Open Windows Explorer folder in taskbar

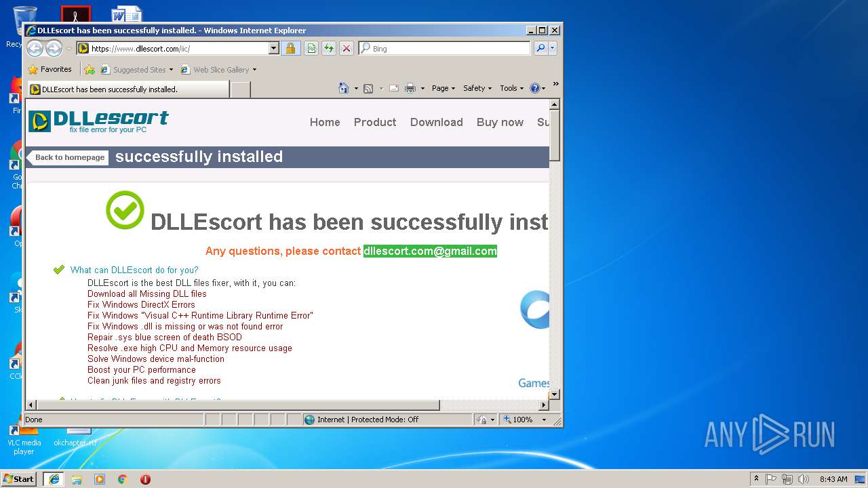coord(77,479)
